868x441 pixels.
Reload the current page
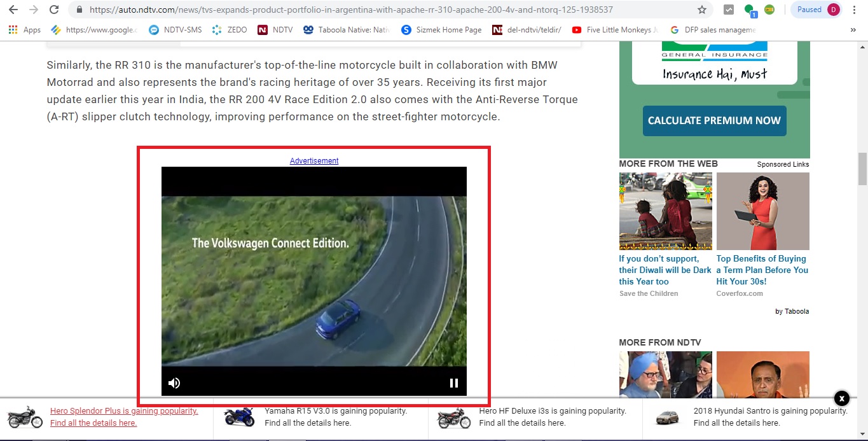pos(54,10)
